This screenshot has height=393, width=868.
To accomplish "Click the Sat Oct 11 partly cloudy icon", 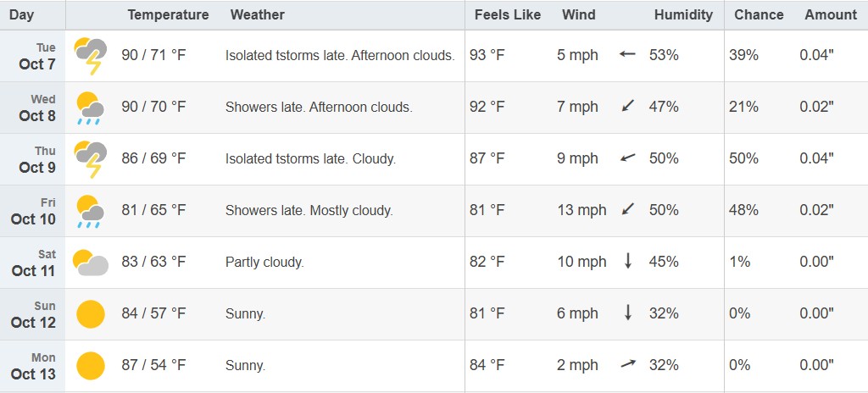I will (91, 263).
